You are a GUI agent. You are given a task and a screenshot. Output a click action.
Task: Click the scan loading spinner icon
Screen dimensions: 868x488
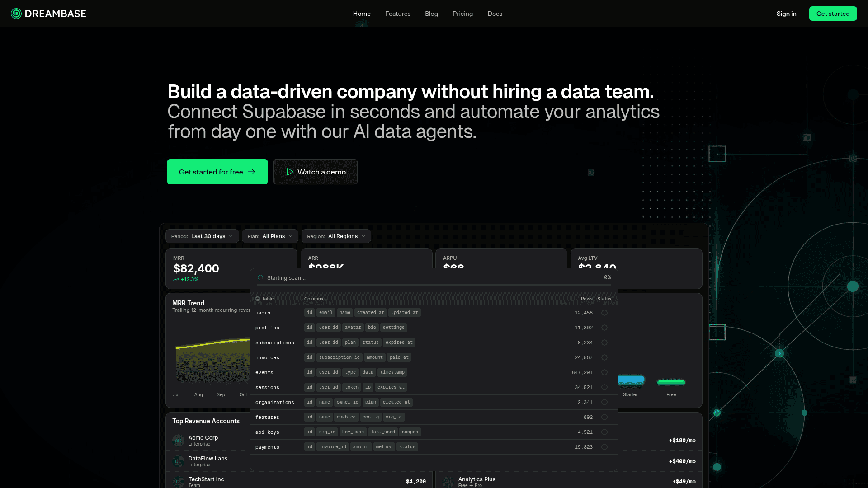pyautogui.click(x=260, y=277)
